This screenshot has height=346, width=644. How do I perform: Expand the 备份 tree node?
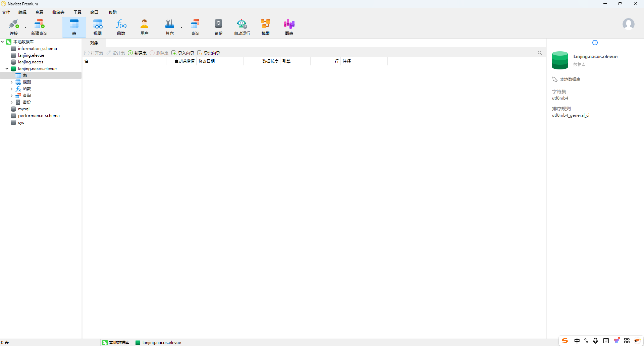tap(11, 102)
